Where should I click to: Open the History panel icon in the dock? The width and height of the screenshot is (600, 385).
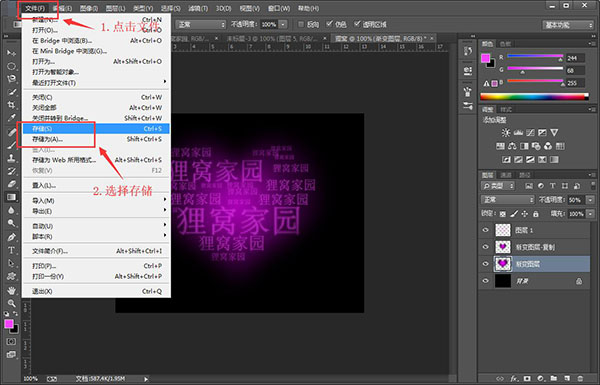click(x=467, y=51)
